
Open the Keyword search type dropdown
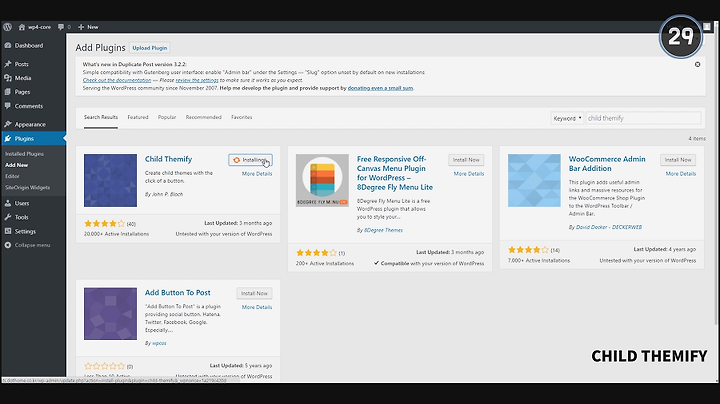567,118
